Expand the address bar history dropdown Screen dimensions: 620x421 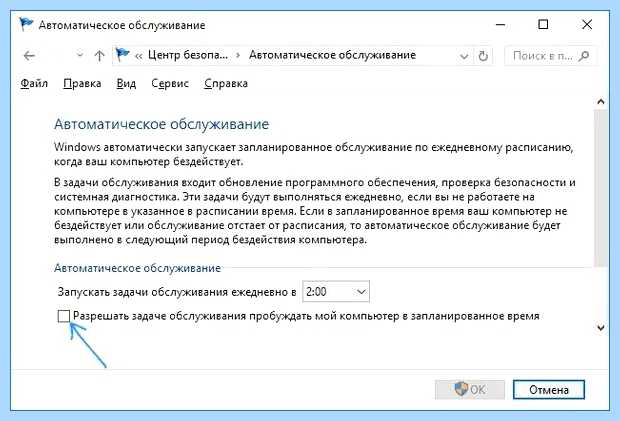pyautogui.click(x=464, y=57)
